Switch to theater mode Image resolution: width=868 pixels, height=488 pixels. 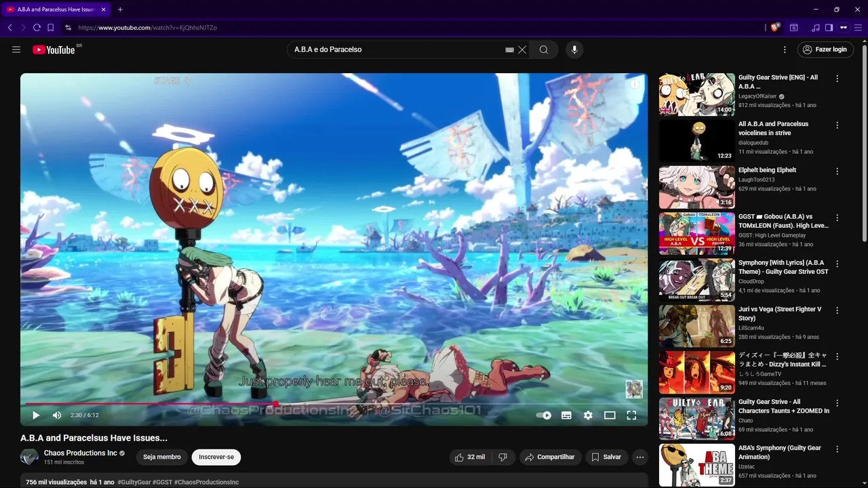[x=610, y=415]
